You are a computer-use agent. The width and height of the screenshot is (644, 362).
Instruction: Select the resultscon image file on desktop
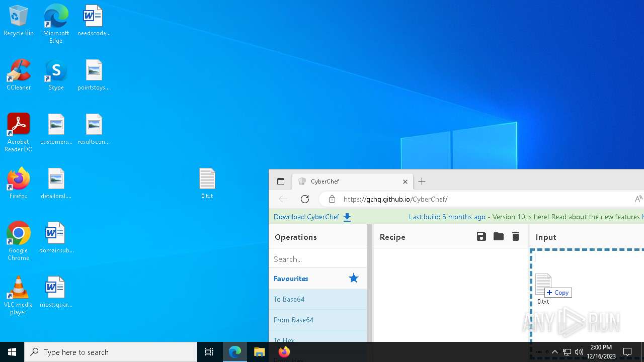click(94, 130)
